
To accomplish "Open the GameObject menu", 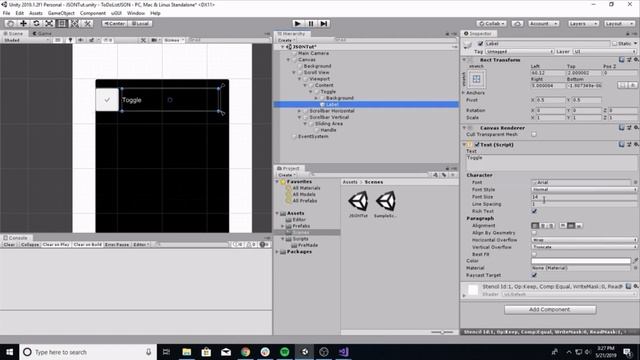I will click(x=61, y=13).
